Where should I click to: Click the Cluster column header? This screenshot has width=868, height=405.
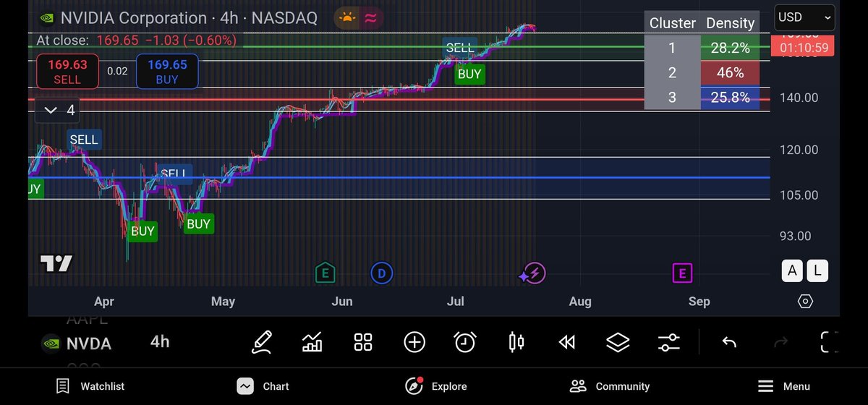pos(672,23)
